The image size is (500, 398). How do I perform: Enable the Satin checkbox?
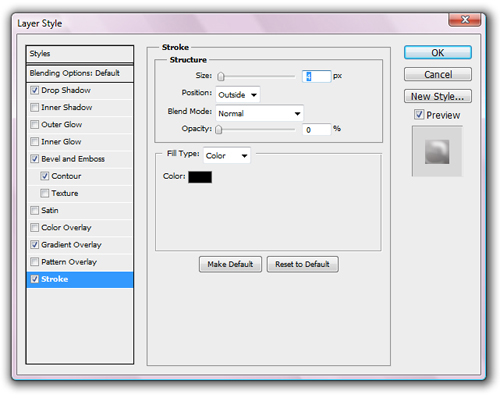click(35, 210)
